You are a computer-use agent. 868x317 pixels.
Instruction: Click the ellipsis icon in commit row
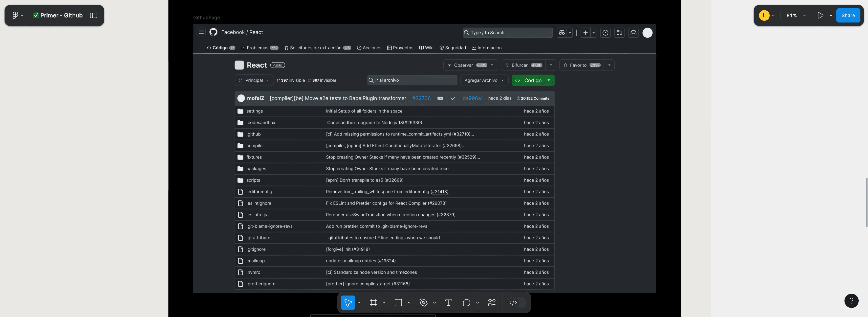[440, 98]
